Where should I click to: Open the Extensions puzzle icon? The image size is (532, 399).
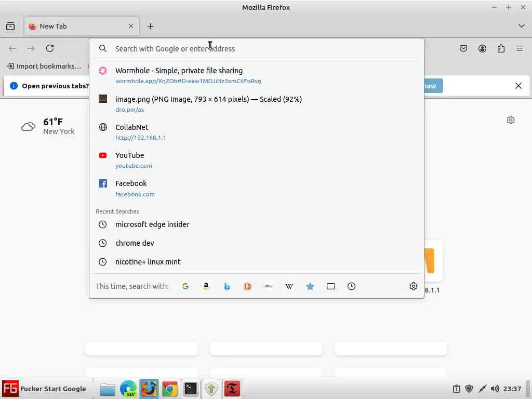click(x=501, y=48)
